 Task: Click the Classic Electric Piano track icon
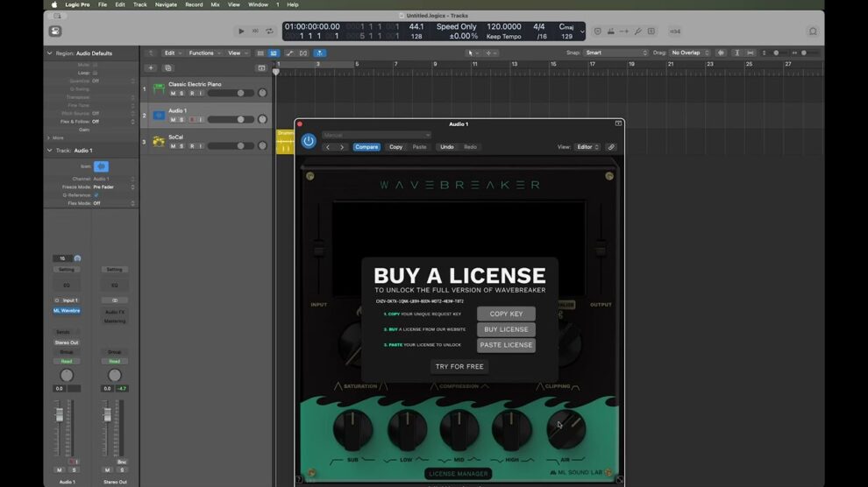click(159, 89)
